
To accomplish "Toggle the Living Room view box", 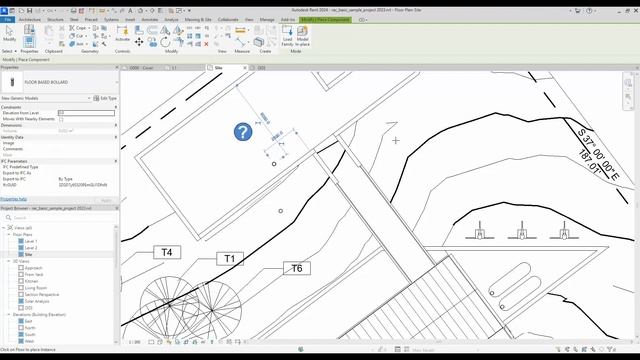I will click(21, 288).
